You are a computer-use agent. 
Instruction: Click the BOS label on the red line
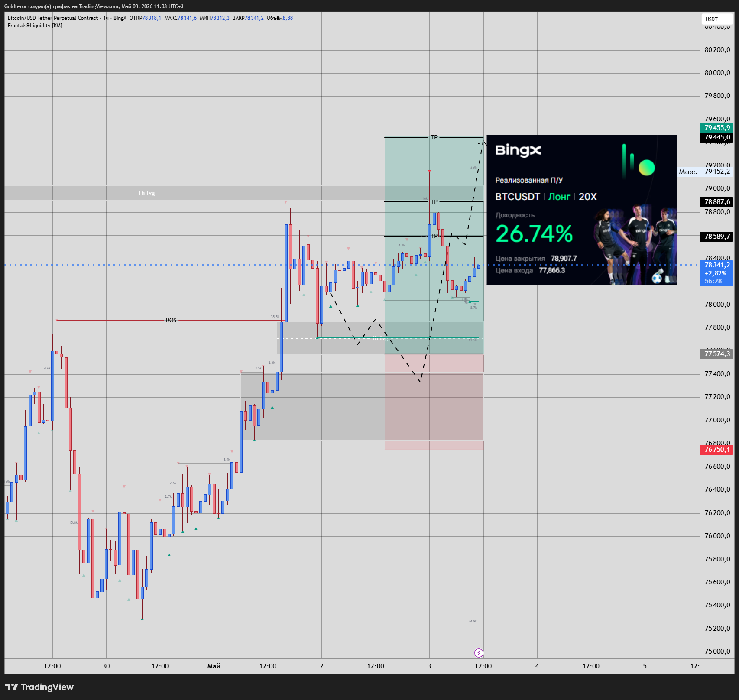171,320
